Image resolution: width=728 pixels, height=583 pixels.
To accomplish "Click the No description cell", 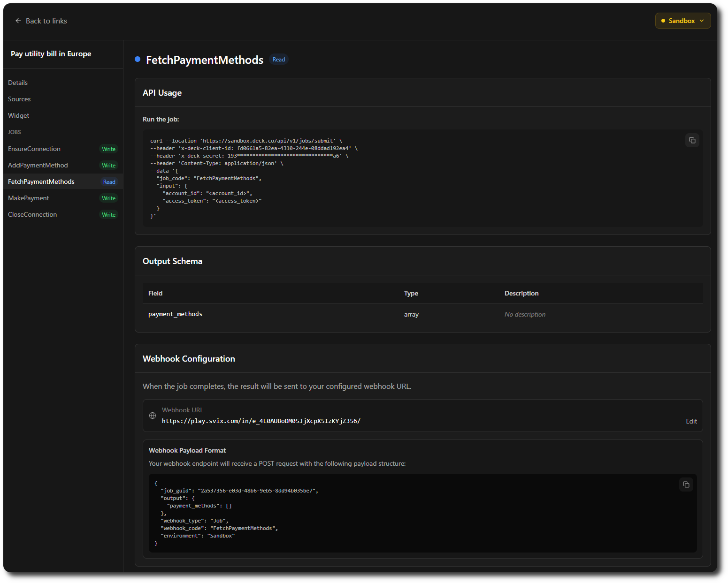I will coord(525,315).
